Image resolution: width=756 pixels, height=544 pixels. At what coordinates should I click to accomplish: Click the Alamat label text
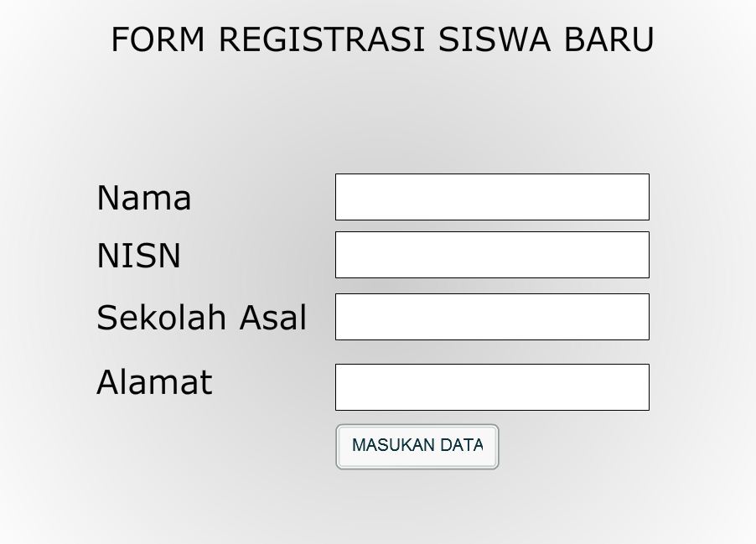[x=154, y=382]
